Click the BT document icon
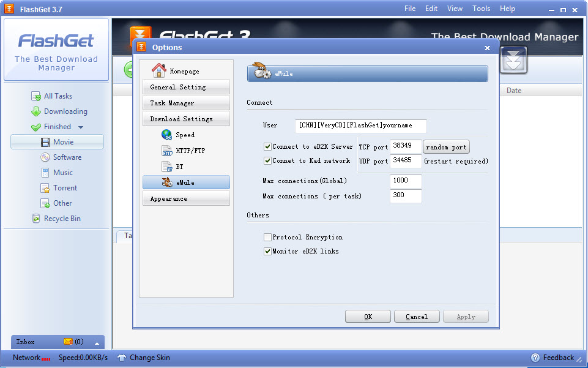This screenshot has width=588, height=368. (166, 167)
